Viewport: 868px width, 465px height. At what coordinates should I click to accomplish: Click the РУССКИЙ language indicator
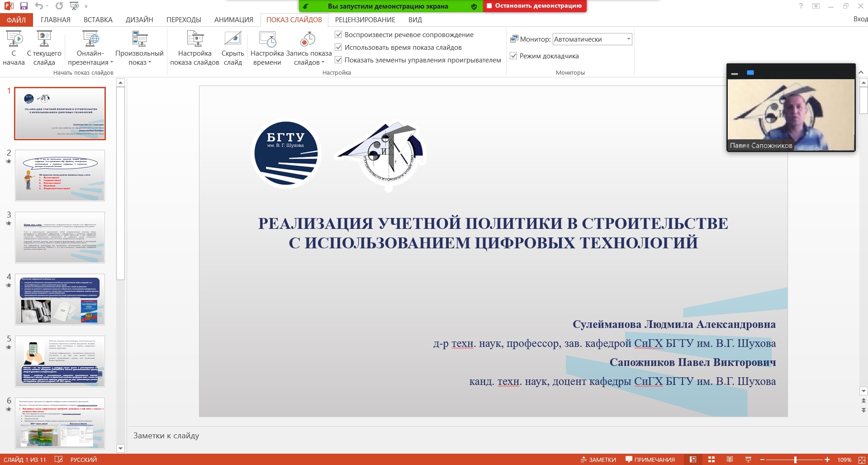pyautogui.click(x=84, y=460)
